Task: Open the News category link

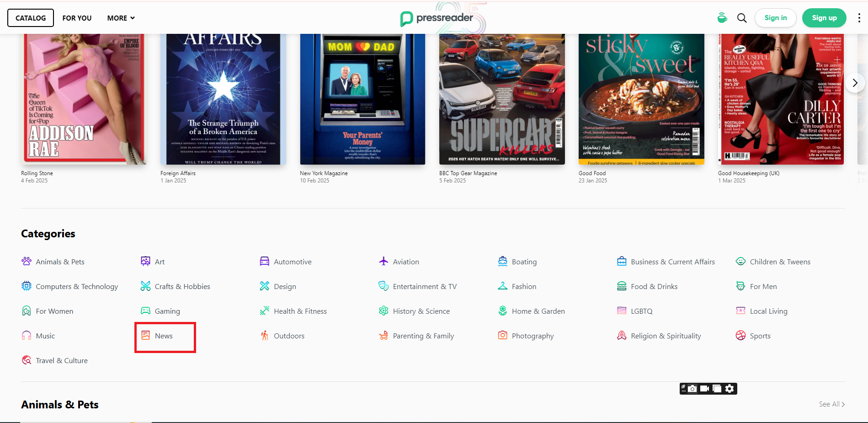Action: pos(164,336)
